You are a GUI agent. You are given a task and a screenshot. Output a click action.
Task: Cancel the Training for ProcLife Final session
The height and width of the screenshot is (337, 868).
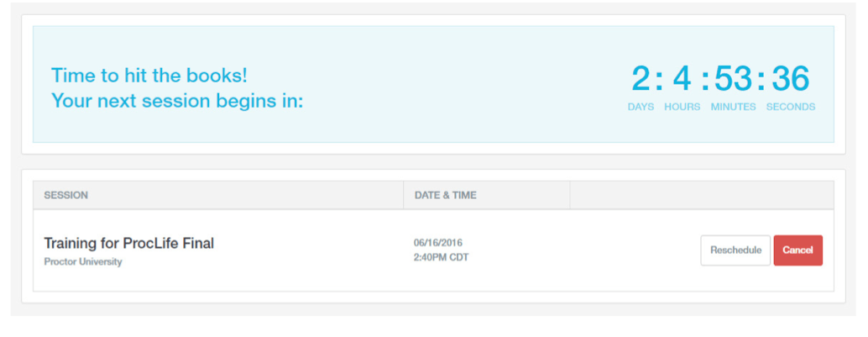(797, 250)
